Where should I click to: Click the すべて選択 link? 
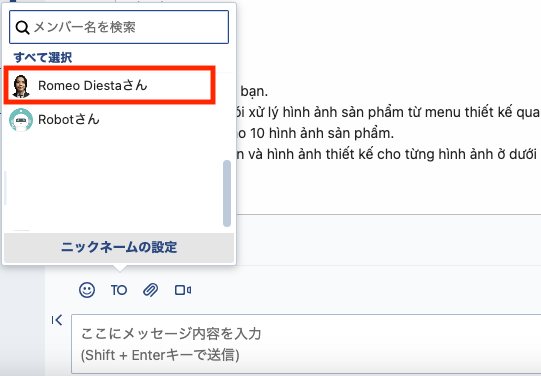(x=43, y=57)
